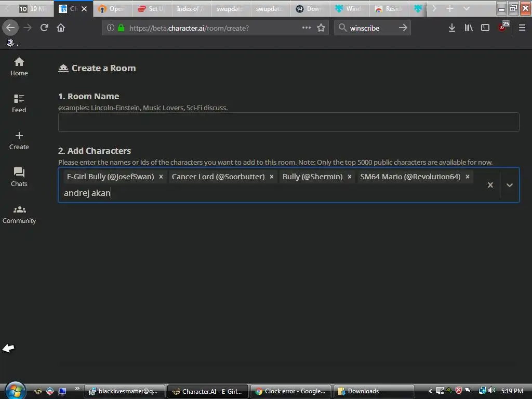Screen dimensions: 532x399
Task: Click the Create a Room heading
Action: tap(103, 68)
